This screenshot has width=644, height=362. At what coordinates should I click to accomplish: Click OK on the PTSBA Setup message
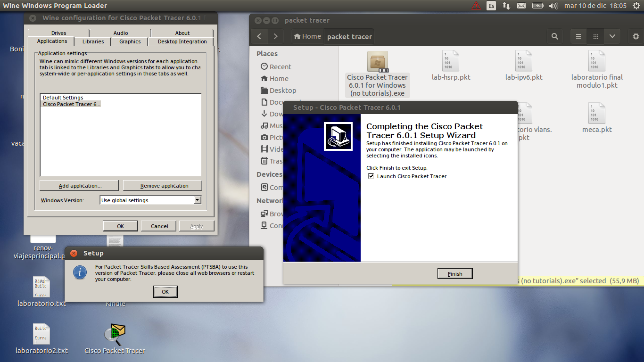[x=165, y=291]
